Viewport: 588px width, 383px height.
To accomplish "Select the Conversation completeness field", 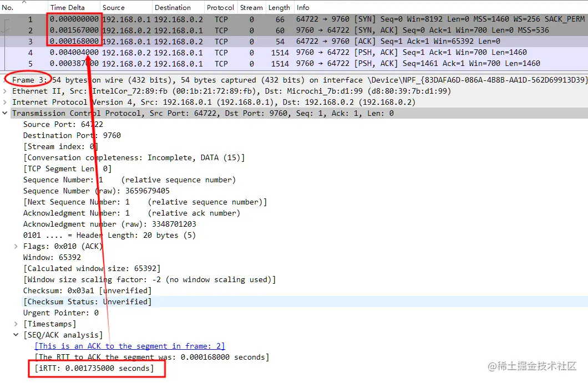I will tap(134, 158).
